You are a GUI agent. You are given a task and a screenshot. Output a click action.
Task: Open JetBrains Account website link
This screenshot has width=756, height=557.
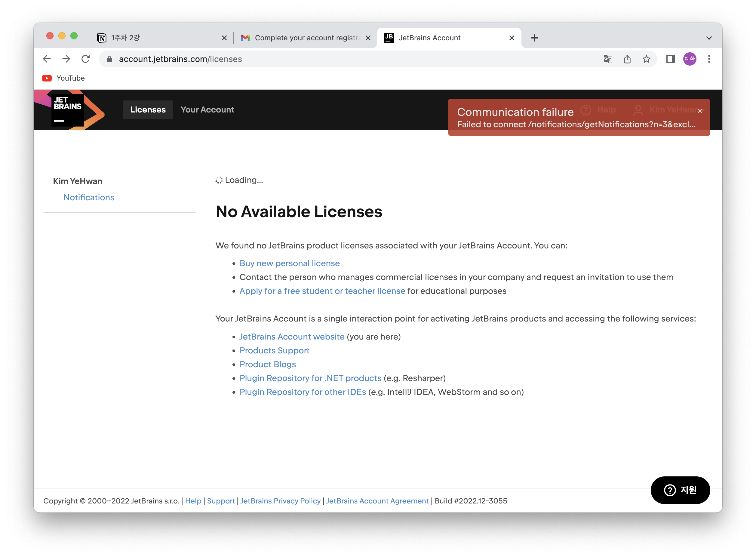coord(292,337)
